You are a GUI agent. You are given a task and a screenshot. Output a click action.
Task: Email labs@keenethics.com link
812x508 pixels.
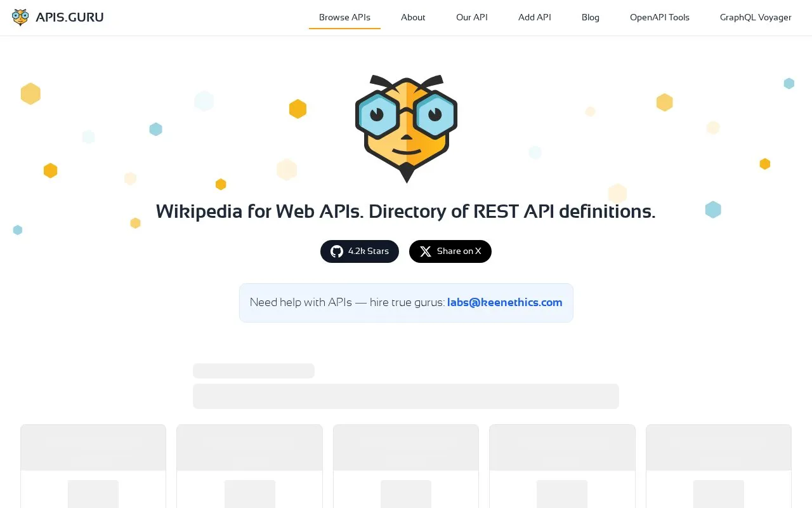(x=505, y=302)
